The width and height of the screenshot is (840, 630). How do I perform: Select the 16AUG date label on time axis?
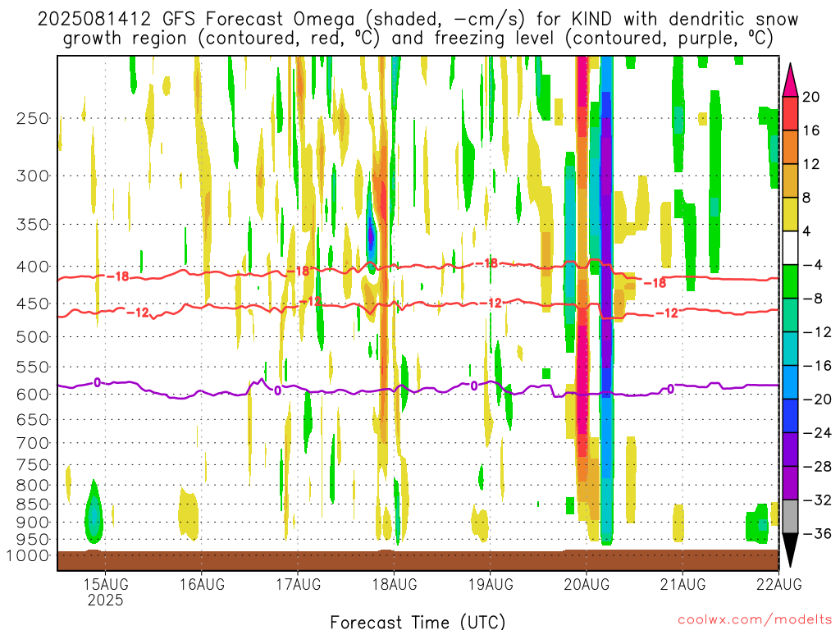(x=202, y=584)
